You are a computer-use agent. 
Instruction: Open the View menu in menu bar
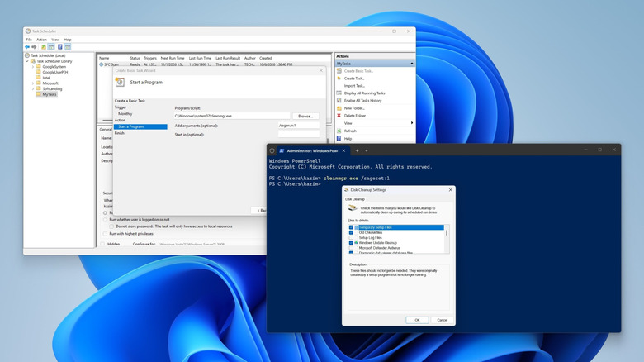click(x=55, y=40)
